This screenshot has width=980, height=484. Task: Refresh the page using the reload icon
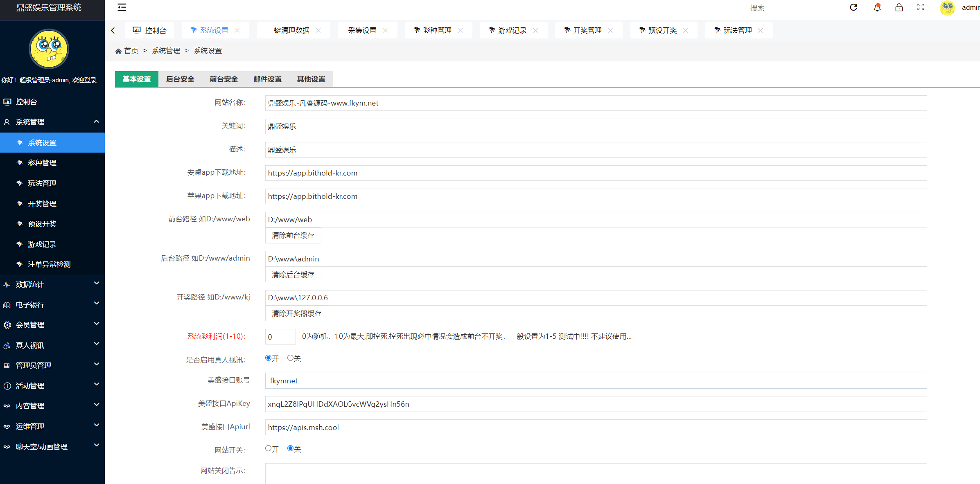tap(853, 7)
